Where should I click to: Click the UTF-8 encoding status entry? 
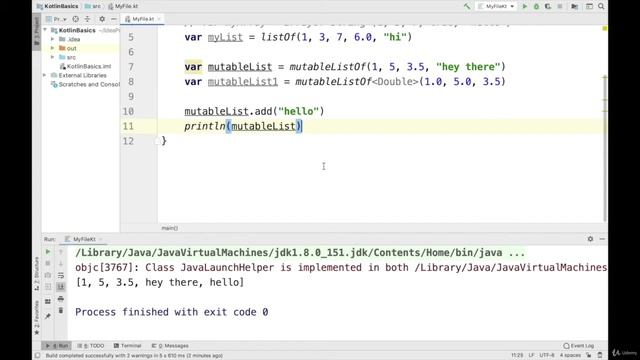pos(547,356)
